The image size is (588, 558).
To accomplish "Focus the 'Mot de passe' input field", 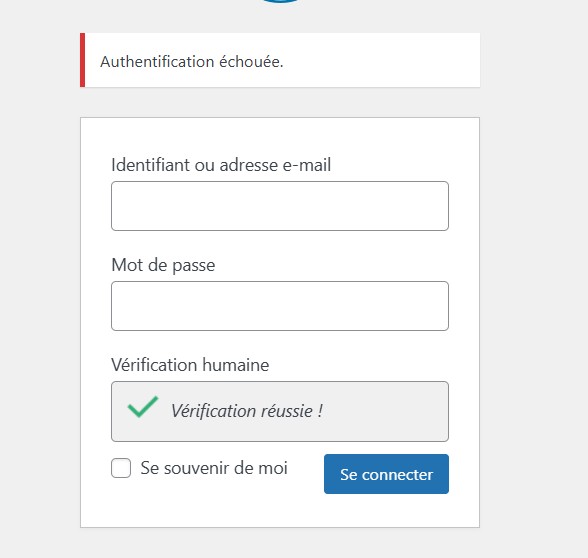I will tap(280, 306).
